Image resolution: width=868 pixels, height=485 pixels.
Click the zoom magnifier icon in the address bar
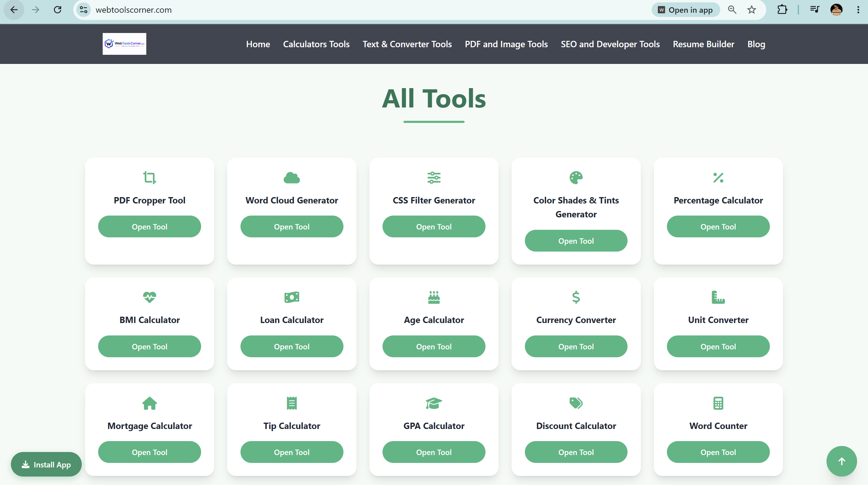pos(732,10)
